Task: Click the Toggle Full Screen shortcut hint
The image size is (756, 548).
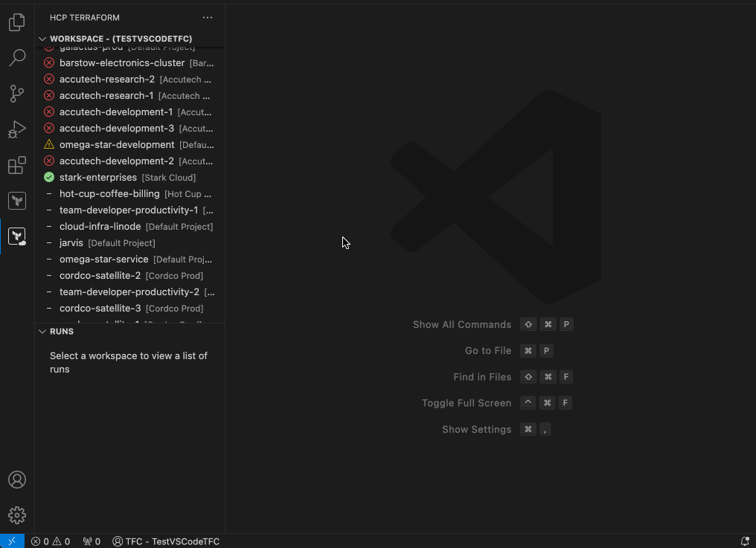Action: point(496,403)
